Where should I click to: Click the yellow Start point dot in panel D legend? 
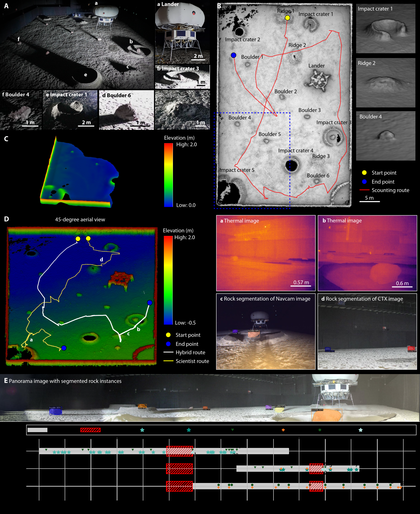click(x=168, y=335)
